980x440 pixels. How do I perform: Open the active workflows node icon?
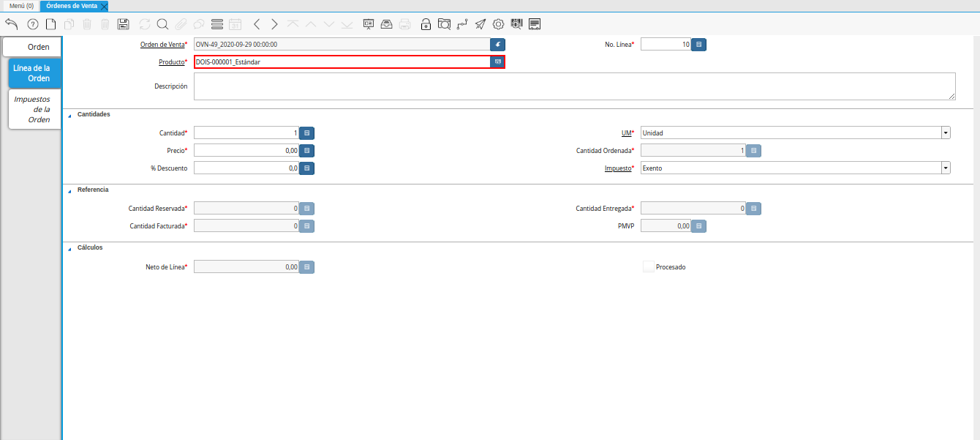462,24
